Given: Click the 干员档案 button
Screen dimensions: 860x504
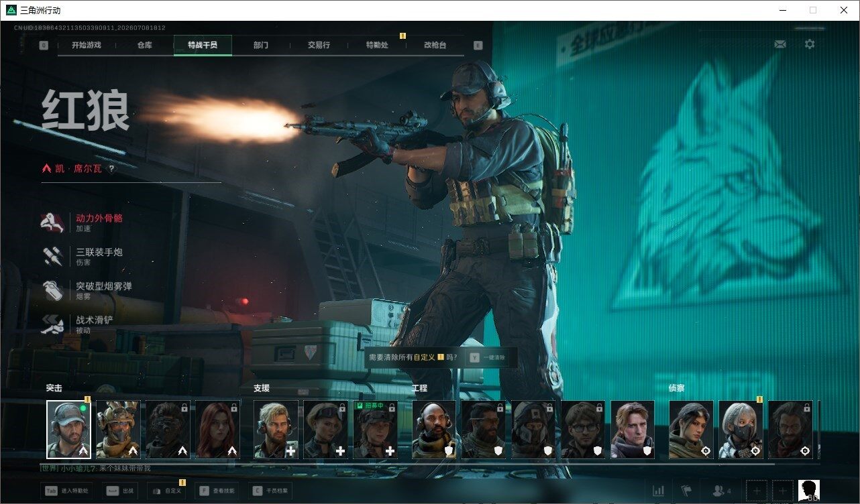Looking at the screenshot, I should tap(270, 491).
